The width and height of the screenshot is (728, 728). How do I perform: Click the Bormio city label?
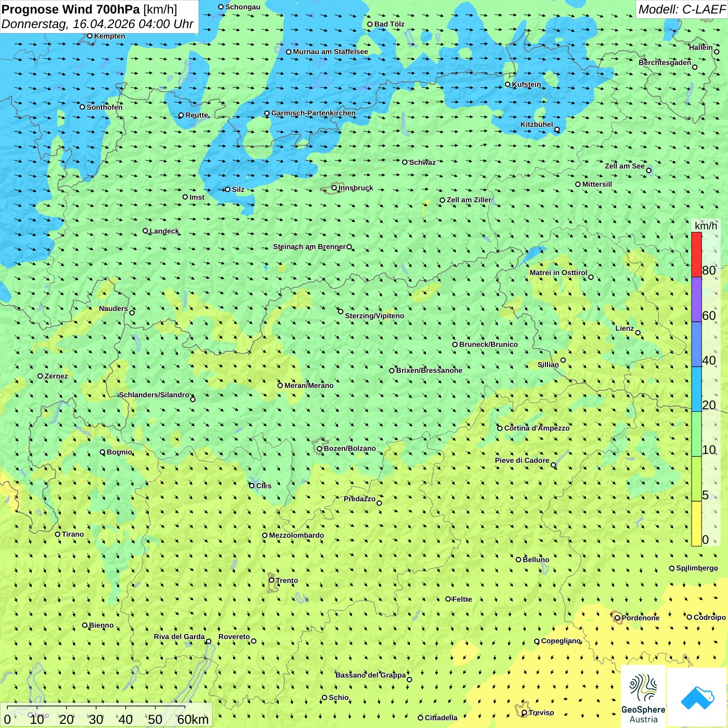(119, 452)
